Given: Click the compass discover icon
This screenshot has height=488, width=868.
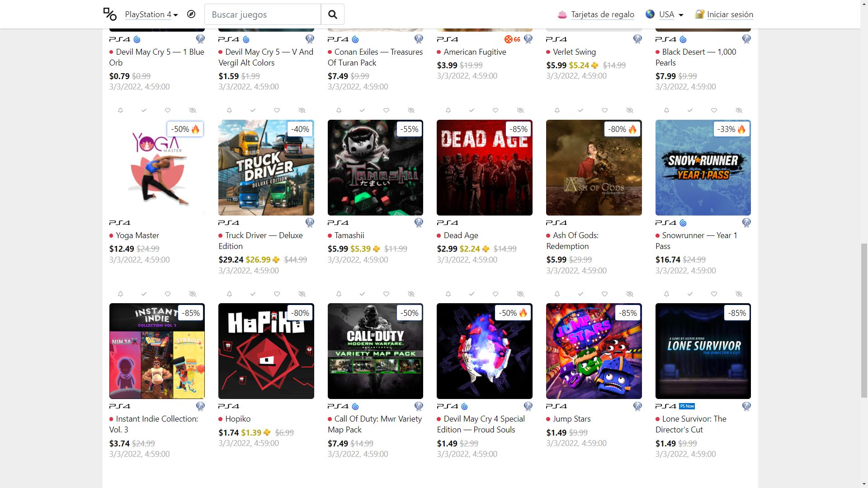Looking at the screenshot, I should [x=191, y=14].
